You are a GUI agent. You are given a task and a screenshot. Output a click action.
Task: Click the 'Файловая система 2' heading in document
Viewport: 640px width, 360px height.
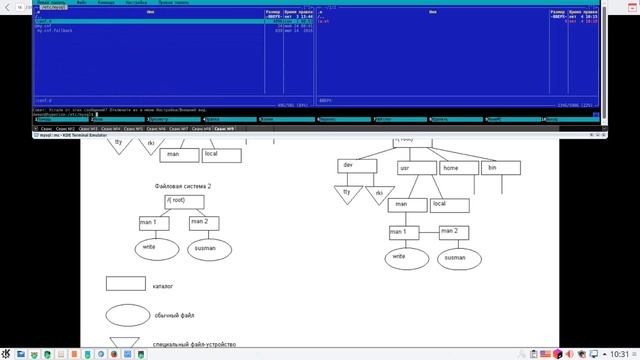pyautogui.click(x=183, y=186)
